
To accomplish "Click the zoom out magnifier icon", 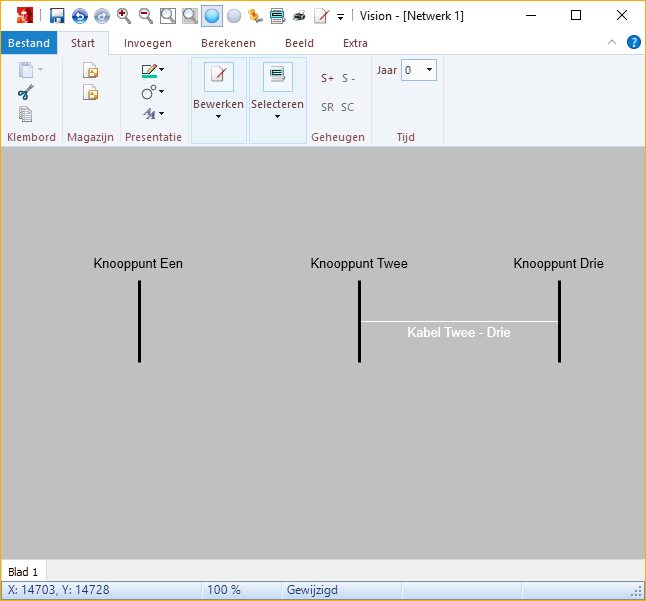I will click(146, 15).
